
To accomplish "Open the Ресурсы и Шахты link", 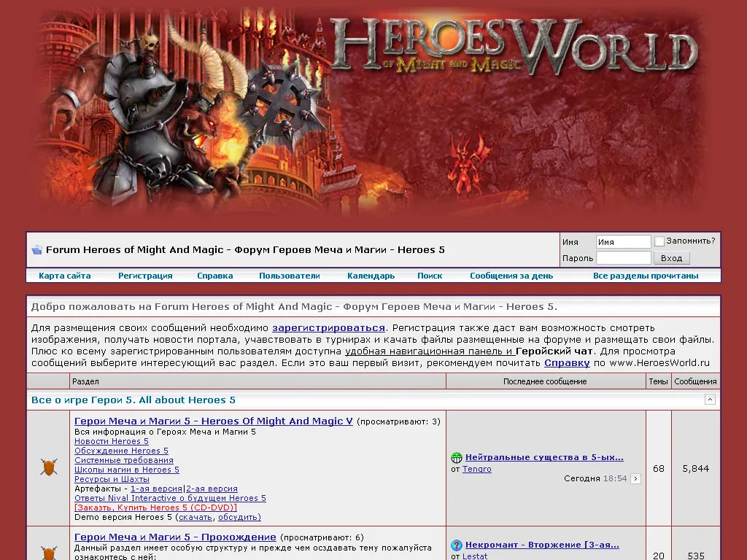I will (112, 480).
